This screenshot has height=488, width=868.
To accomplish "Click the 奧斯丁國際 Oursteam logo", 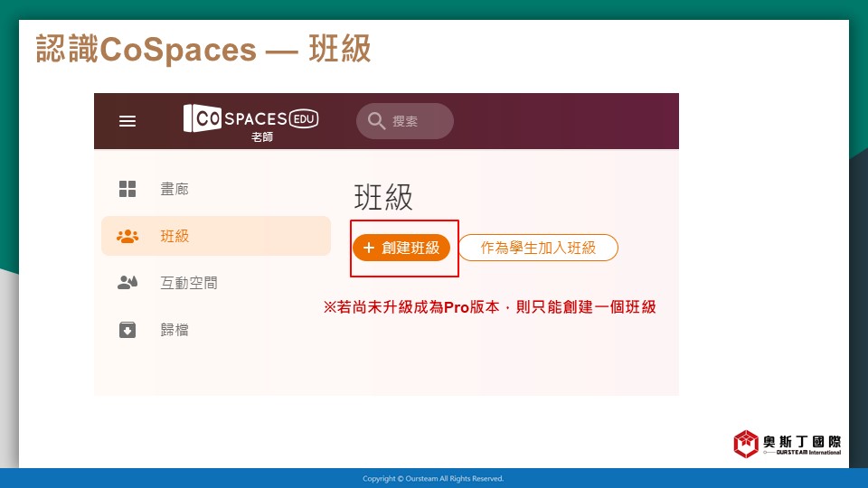I will pos(788,444).
